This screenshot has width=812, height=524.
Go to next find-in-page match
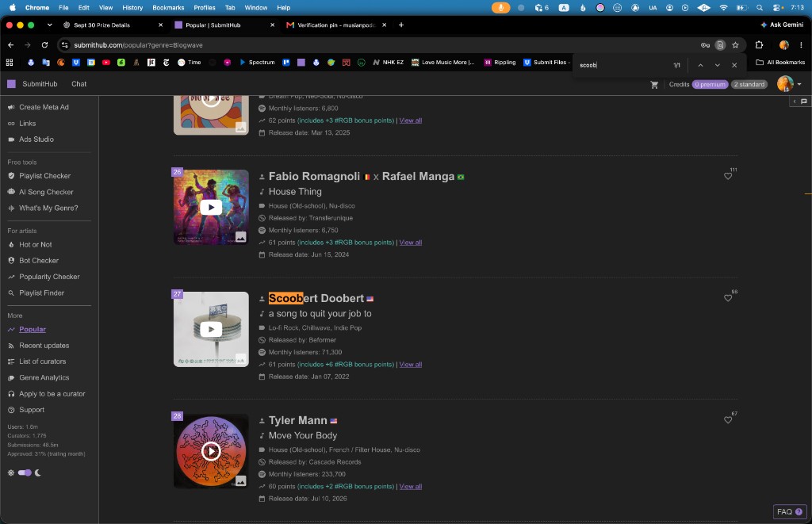pyautogui.click(x=717, y=65)
